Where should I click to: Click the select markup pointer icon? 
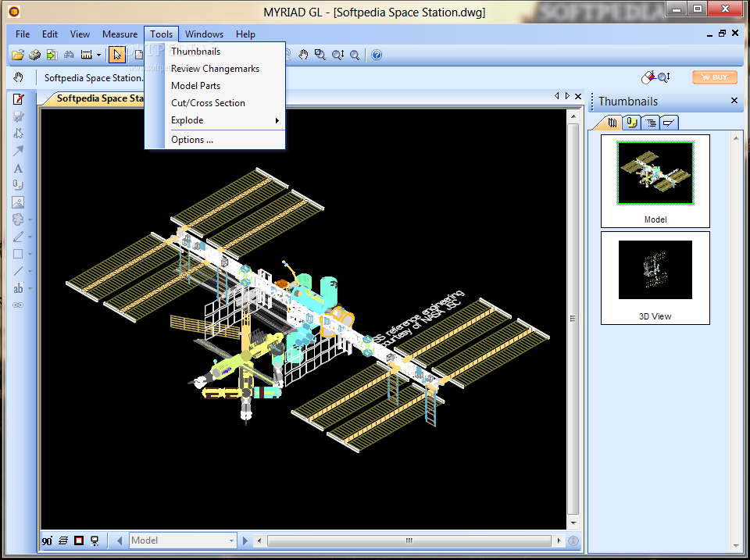click(x=18, y=134)
